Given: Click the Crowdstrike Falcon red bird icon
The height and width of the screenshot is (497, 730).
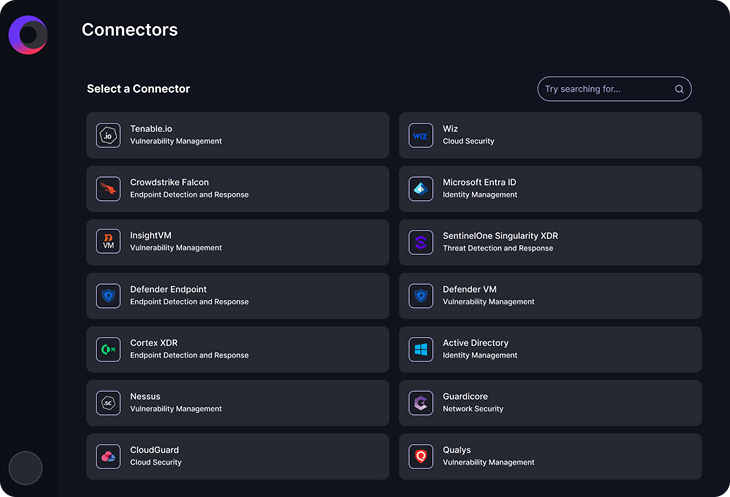Looking at the screenshot, I should point(108,189).
